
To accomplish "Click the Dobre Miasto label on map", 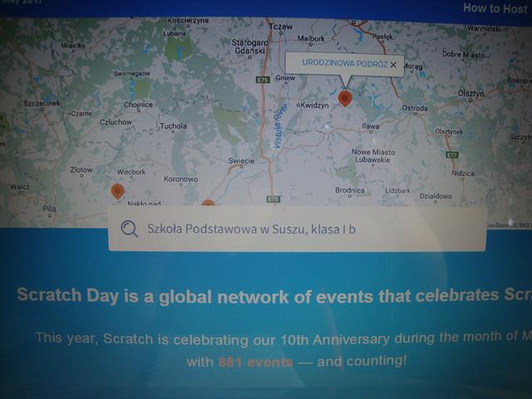I will click(464, 54).
